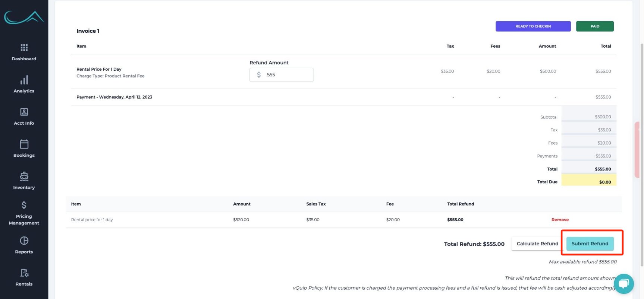Click the vQuip wave logo
644x299 pixels.
pos(24,18)
